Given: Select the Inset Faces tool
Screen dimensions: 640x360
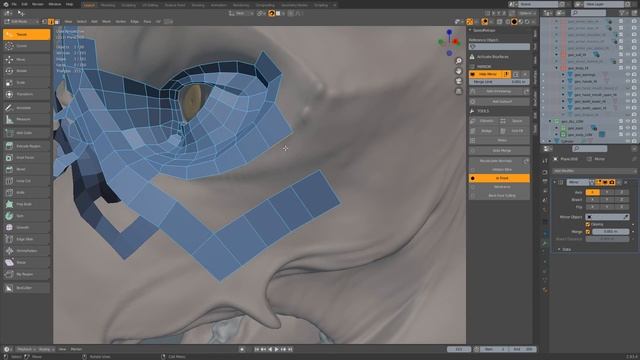Looking at the screenshot, I should pos(27,158).
